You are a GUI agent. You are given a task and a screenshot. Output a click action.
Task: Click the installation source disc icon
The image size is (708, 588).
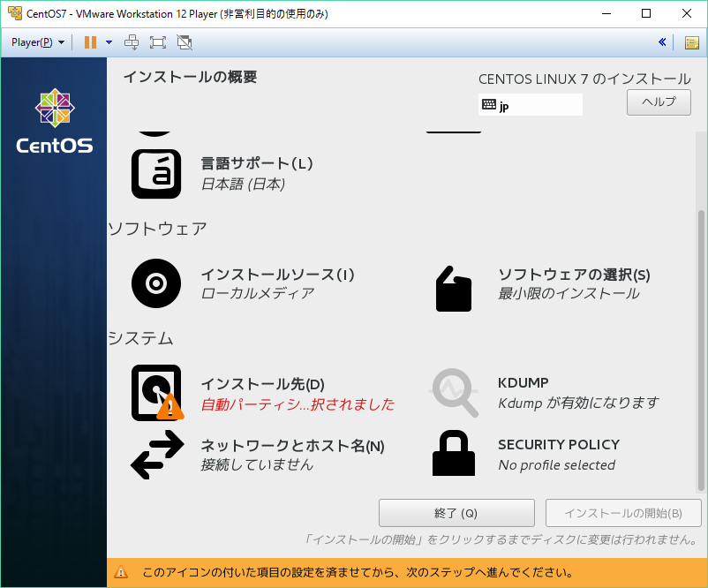156,283
